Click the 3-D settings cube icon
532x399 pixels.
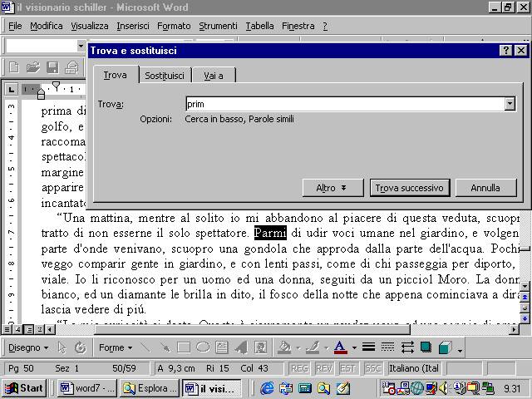(446, 347)
